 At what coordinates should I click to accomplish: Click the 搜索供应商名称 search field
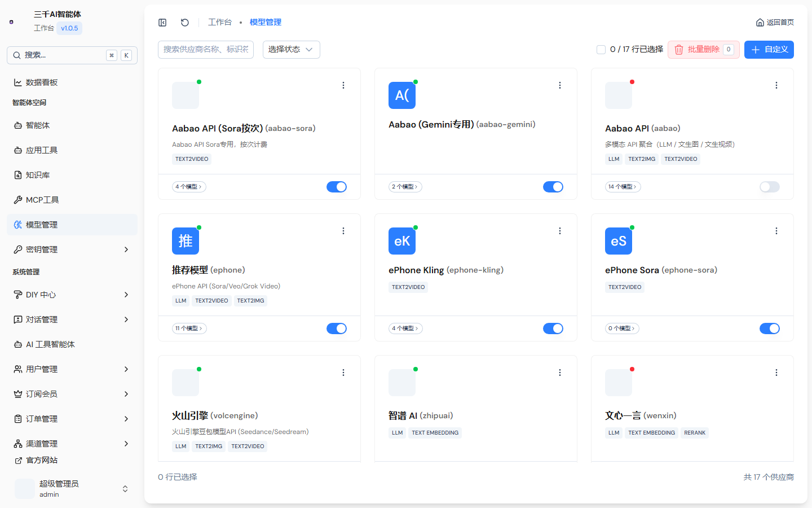coord(206,50)
